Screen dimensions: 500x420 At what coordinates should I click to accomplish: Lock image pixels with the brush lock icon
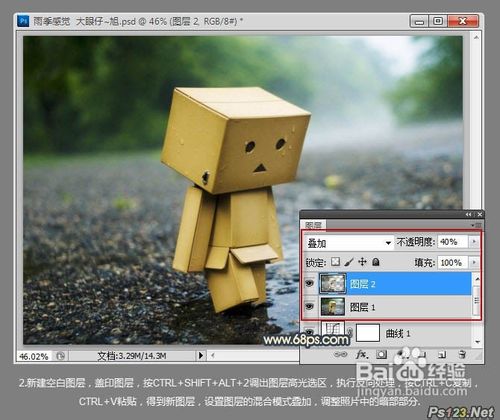(349, 262)
